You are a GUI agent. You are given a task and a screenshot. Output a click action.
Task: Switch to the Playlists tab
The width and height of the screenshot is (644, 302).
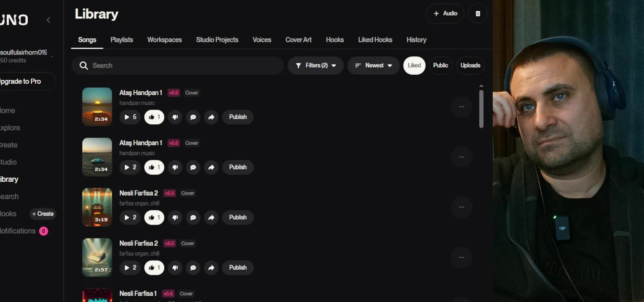(x=122, y=40)
